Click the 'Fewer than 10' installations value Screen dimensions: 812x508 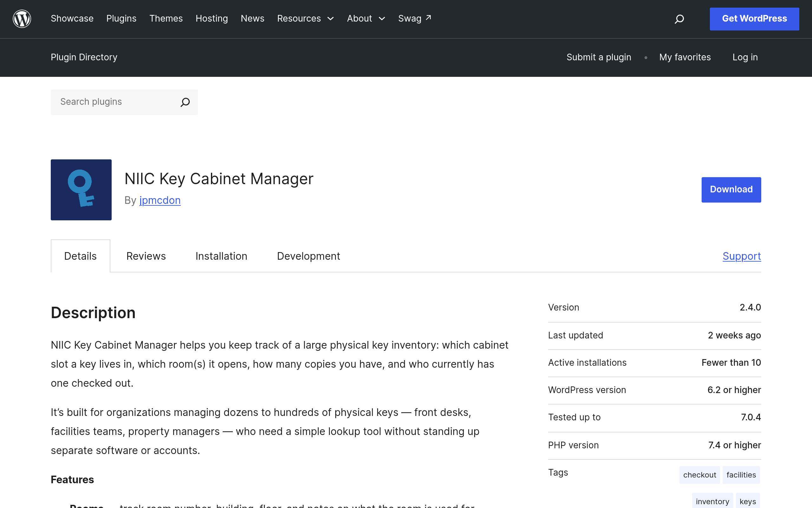click(x=731, y=363)
